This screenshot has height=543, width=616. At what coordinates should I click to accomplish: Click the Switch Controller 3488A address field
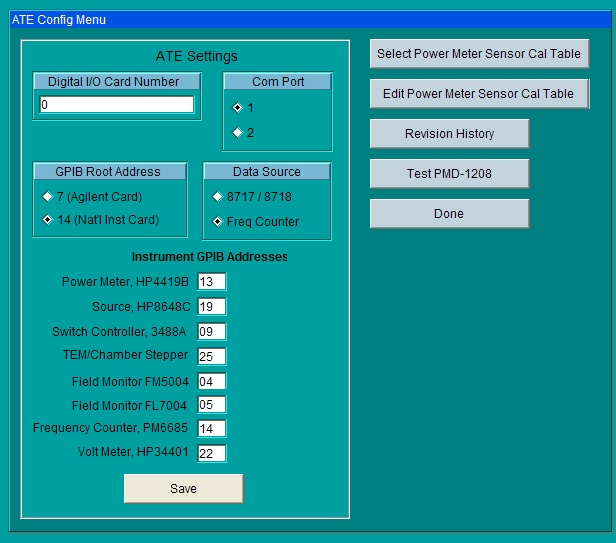[x=212, y=332]
